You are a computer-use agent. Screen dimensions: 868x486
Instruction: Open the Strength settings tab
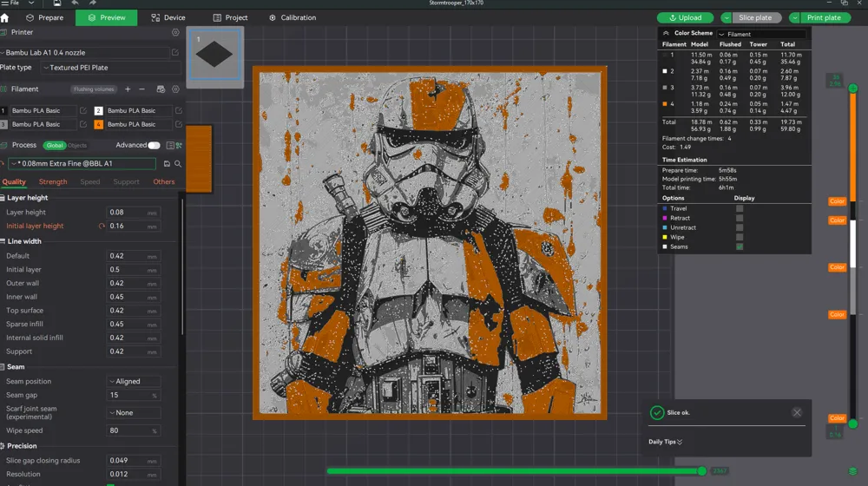pyautogui.click(x=53, y=182)
